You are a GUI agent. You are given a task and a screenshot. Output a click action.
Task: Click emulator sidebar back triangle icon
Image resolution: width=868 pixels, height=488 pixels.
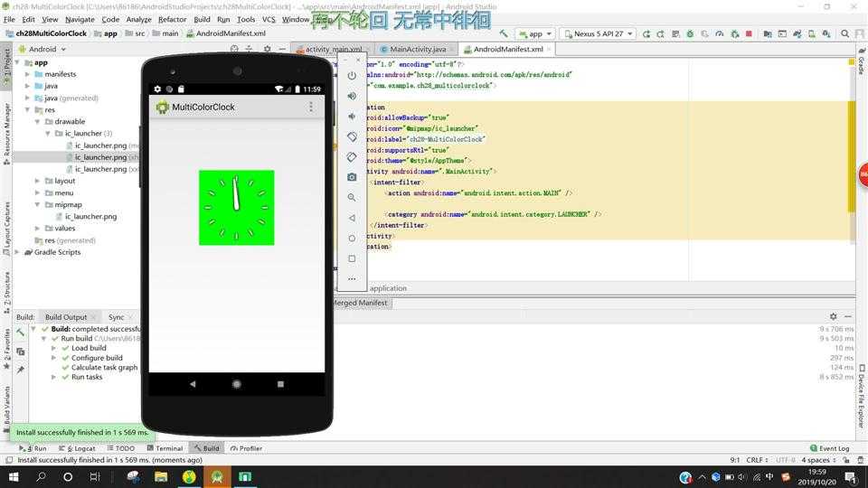352,218
